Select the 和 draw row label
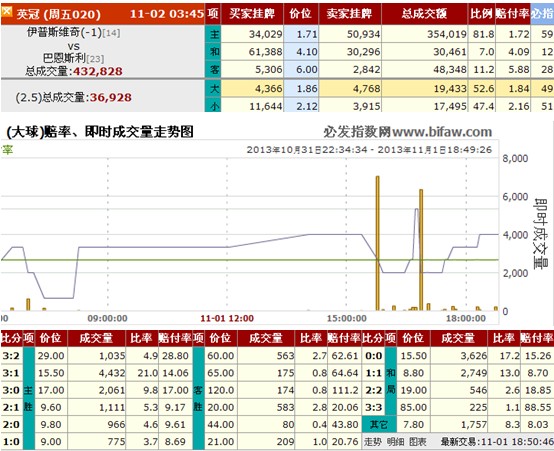 click(x=214, y=52)
